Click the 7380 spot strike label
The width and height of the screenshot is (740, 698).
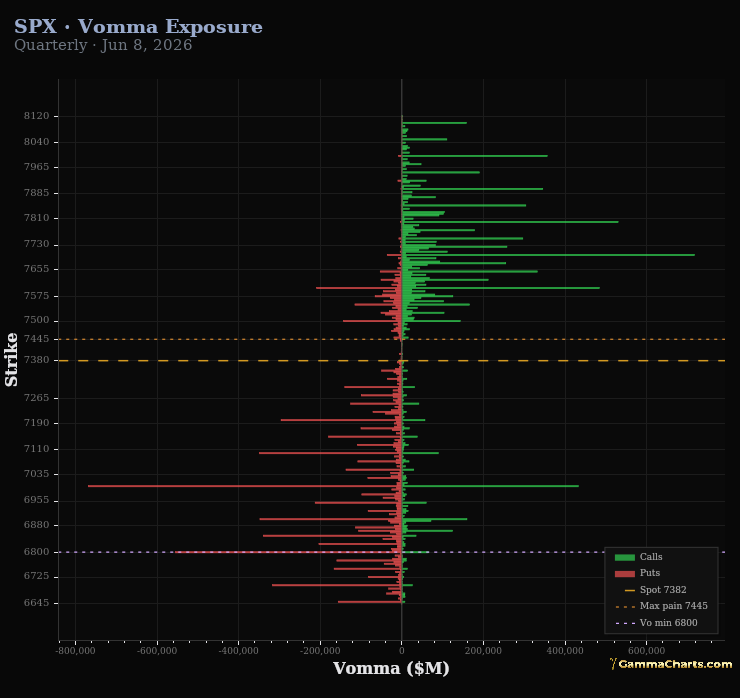[36, 360]
